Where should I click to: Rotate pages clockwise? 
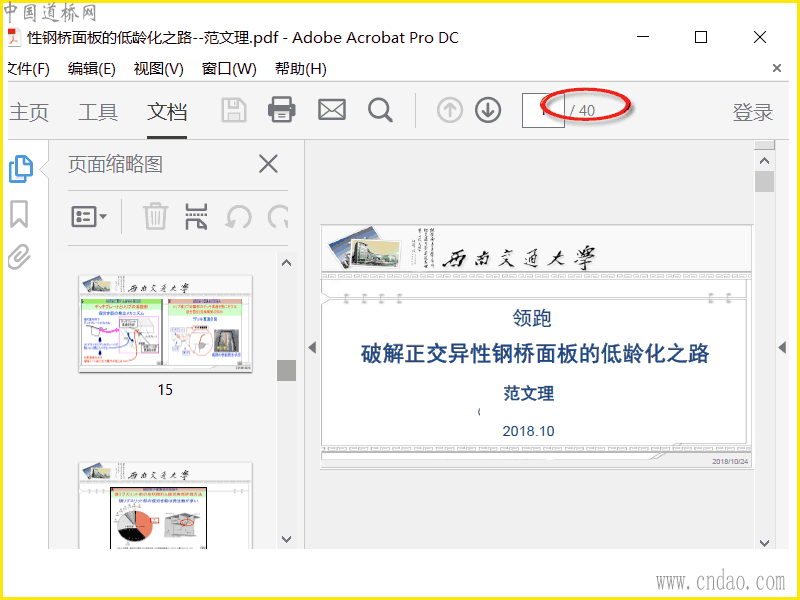click(278, 217)
